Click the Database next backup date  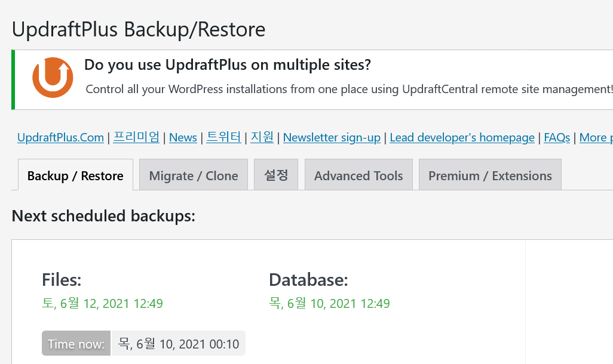click(x=330, y=304)
